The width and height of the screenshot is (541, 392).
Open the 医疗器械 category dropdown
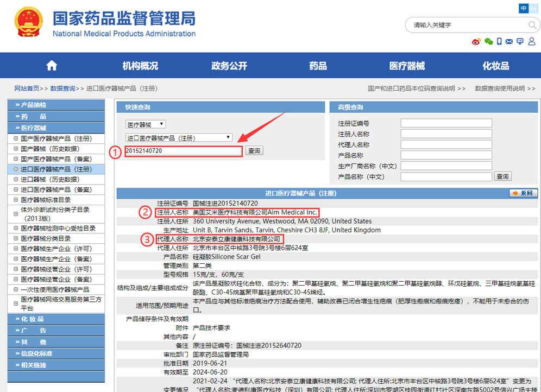click(146, 125)
